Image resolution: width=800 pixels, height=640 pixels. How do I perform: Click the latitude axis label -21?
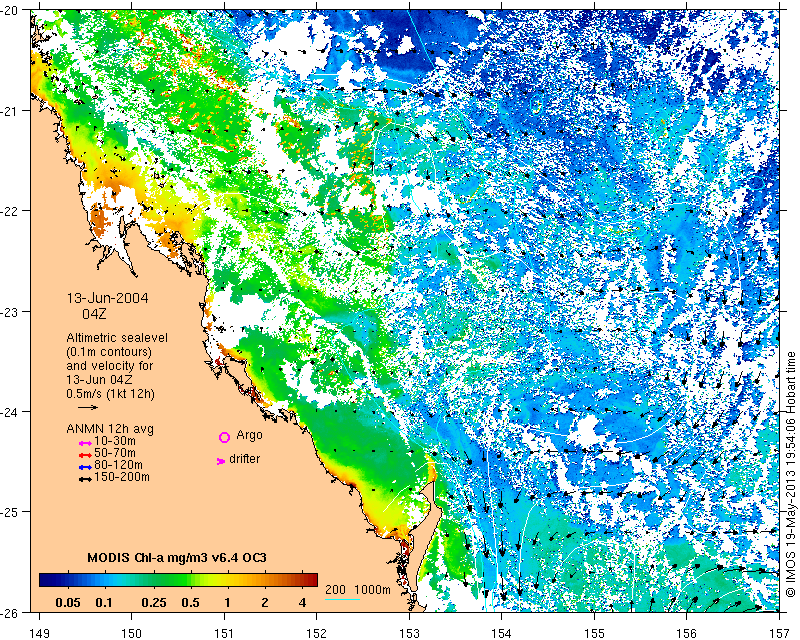(9, 111)
